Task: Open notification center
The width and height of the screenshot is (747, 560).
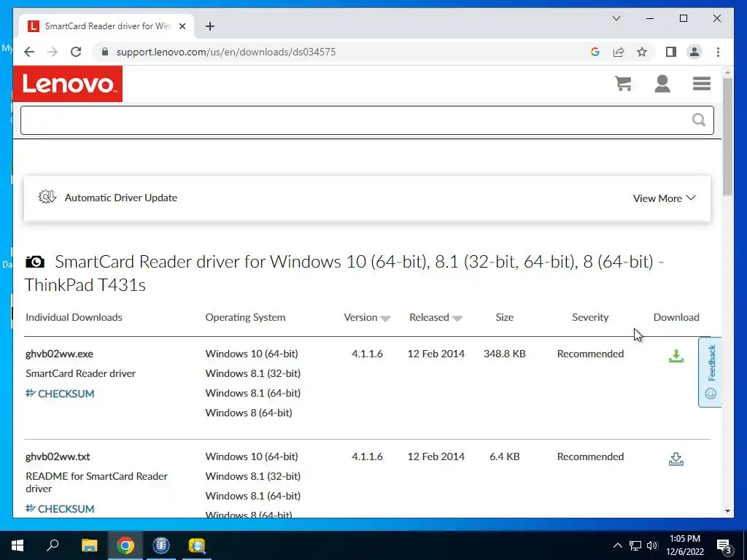Action: point(724,545)
